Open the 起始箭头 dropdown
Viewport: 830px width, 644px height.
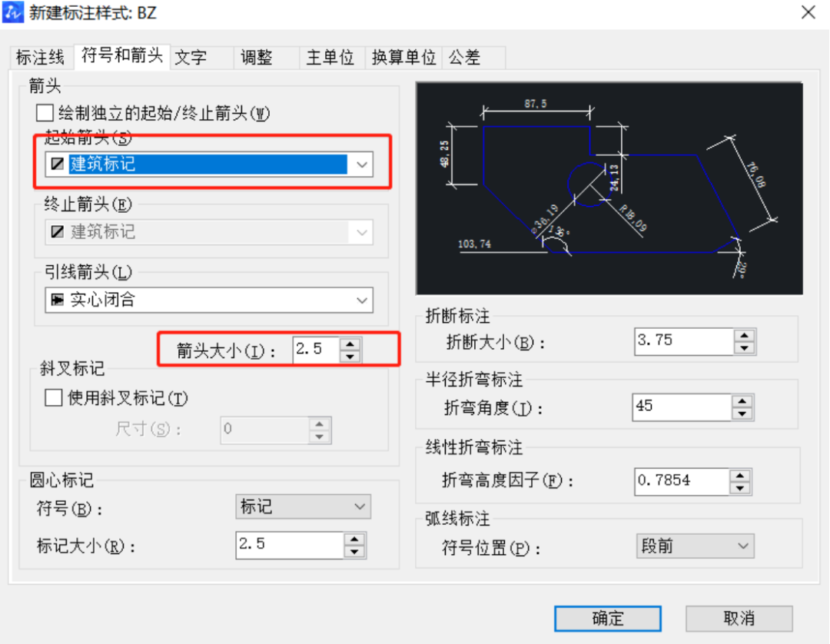361,164
